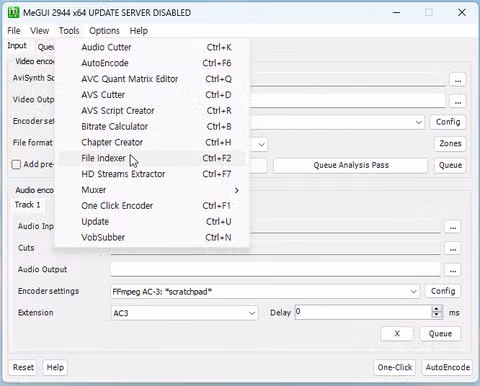Viewport: 480px width, 386px height.
Task: Click the Reset button
Action: pos(23,367)
